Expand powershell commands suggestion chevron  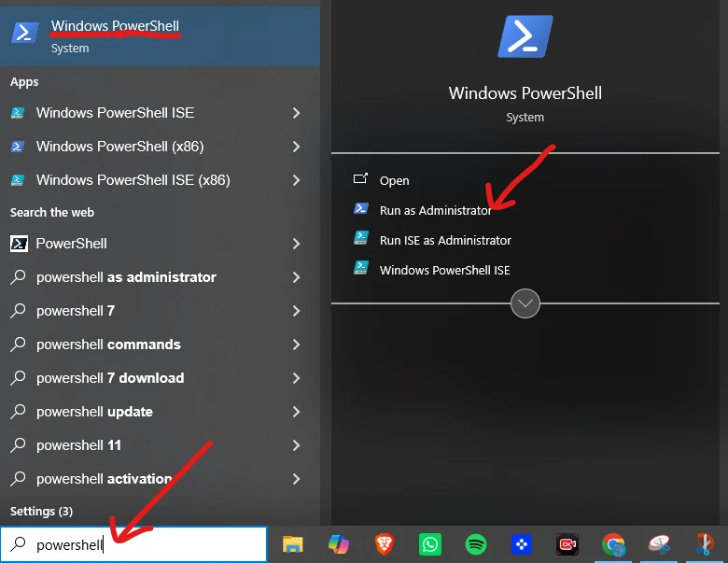pyautogui.click(x=296, y=345)
